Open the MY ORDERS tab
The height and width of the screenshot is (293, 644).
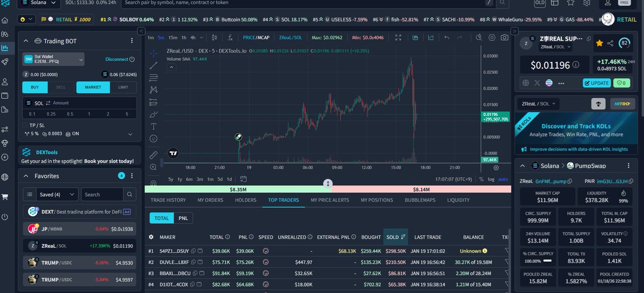pos(210,200)
